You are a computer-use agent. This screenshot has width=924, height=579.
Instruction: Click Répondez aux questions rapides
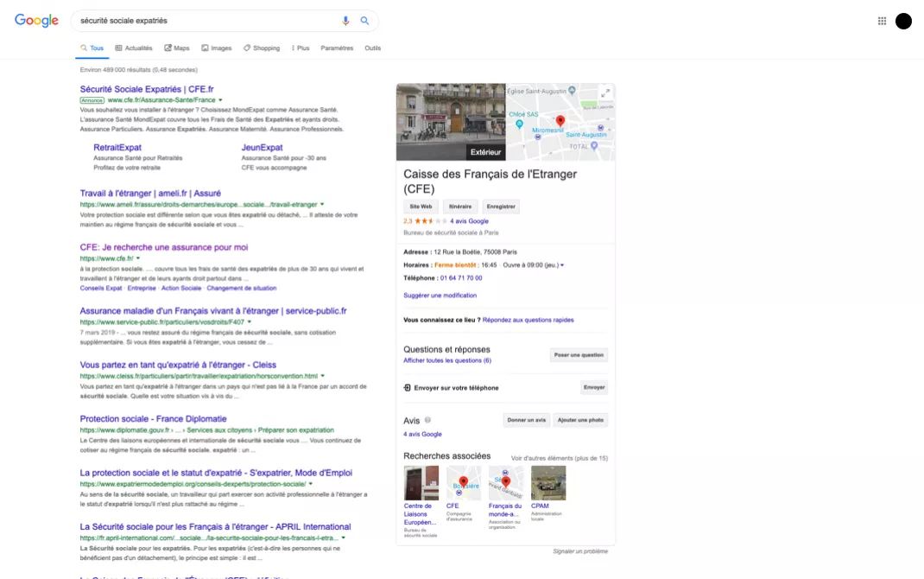pos(528,320)
